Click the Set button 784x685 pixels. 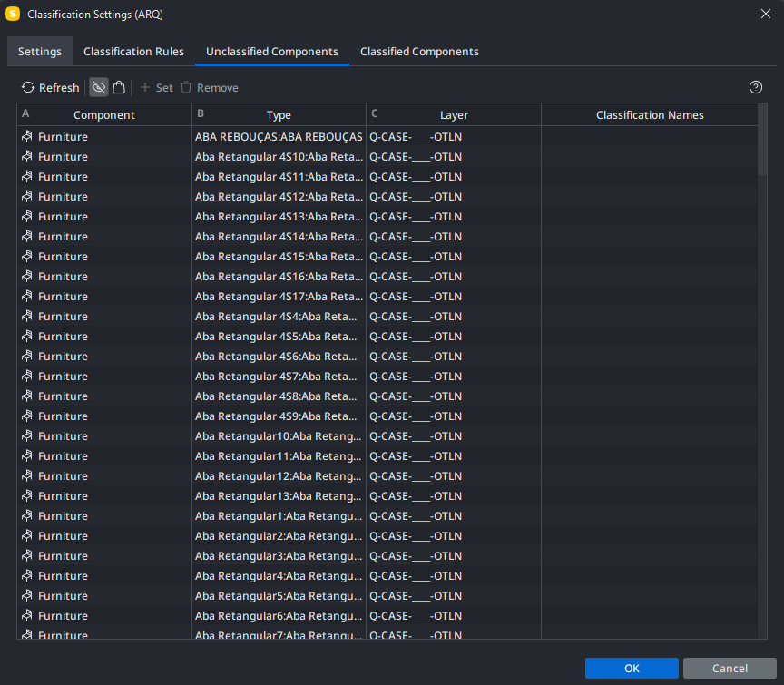156,87
